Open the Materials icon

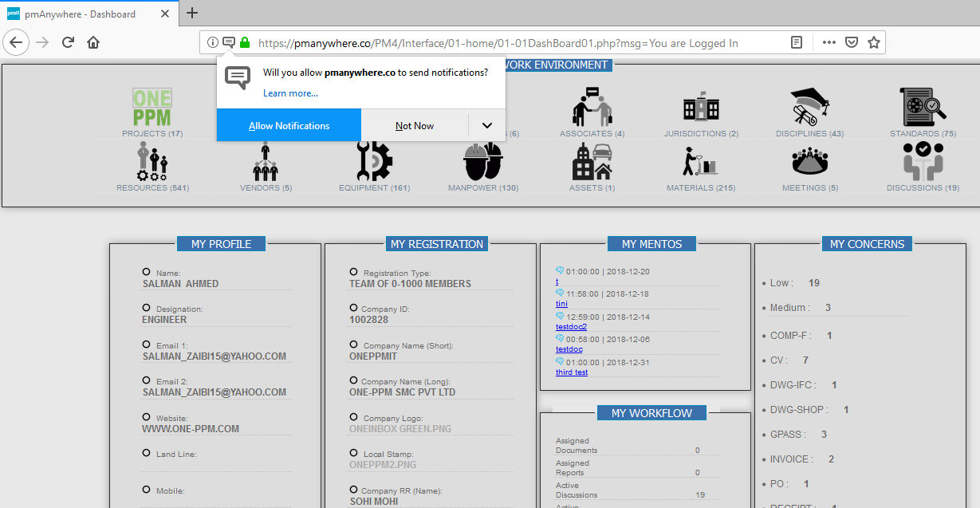pos(700,161)
